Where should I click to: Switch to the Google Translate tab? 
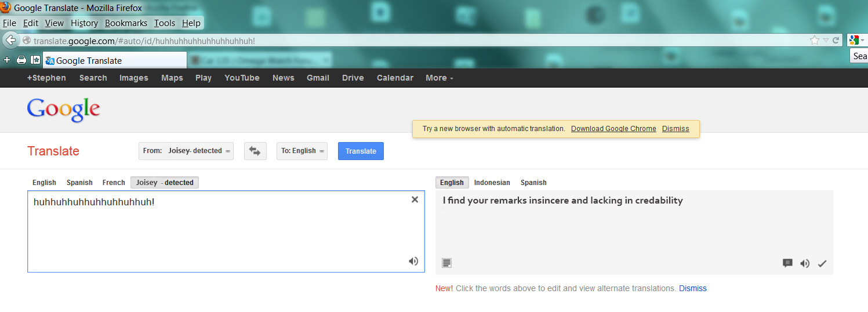(115, 60)
